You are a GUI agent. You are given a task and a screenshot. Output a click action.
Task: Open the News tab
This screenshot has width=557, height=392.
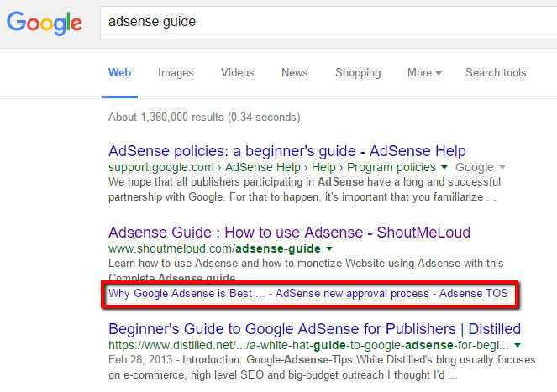point(295,73)
